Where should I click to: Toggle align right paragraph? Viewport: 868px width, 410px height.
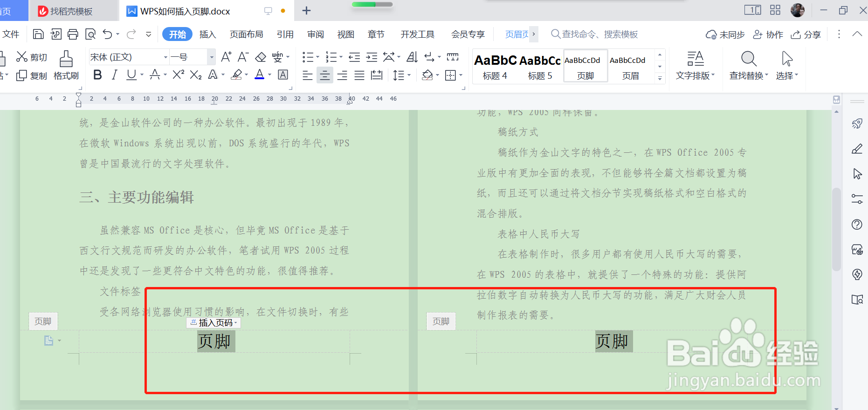click(x=342, y=75)
